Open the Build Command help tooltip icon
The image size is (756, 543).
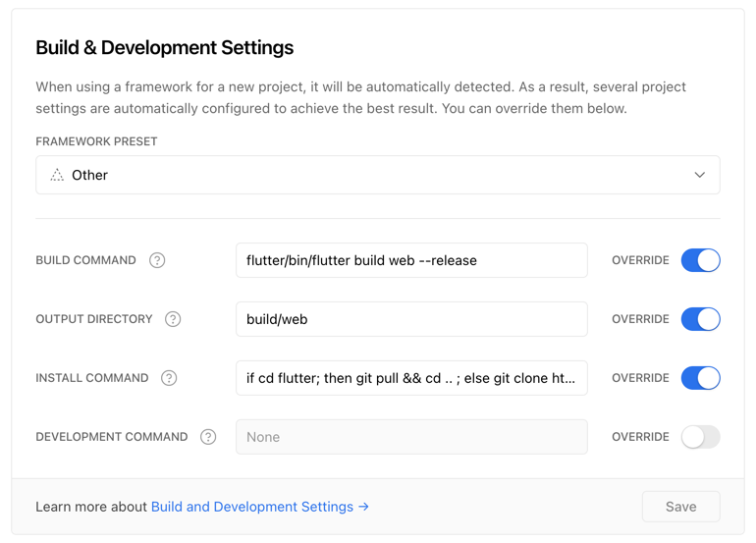pyautogui.click(x=157, y=260)
